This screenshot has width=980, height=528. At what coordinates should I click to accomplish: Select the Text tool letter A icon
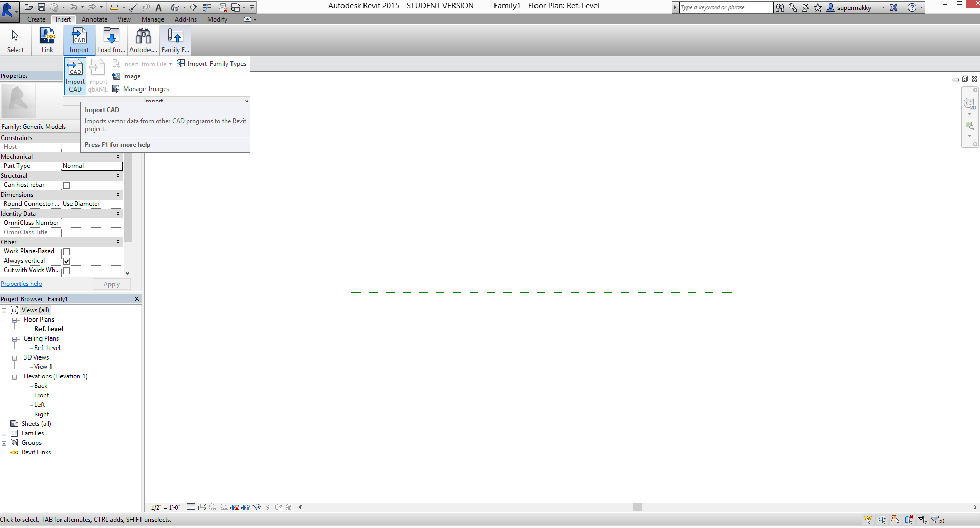click(x=158, y=7)
